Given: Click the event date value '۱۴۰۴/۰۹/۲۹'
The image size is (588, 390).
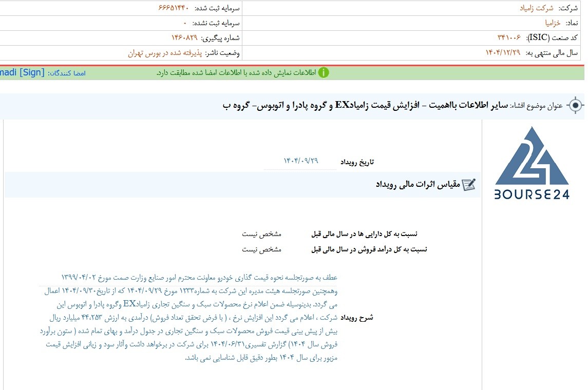Looking at the screenshot, I should [x=301, y=161].
